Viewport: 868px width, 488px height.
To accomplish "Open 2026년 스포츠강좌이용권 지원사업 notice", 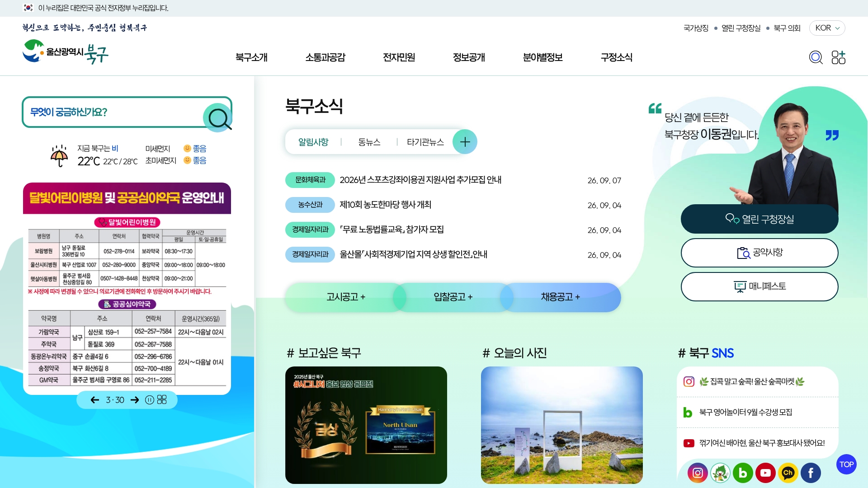I will [x=420, y=180].
